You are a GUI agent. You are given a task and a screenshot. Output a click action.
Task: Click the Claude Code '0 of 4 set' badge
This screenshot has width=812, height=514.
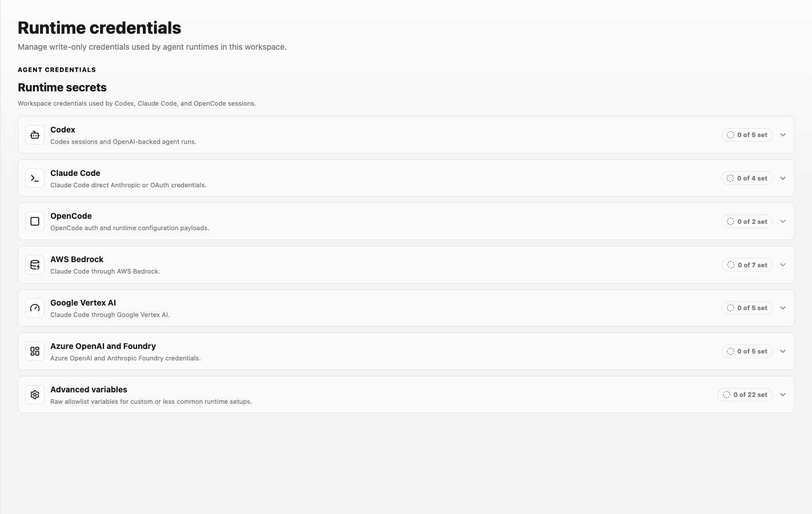tap(747, 178)
